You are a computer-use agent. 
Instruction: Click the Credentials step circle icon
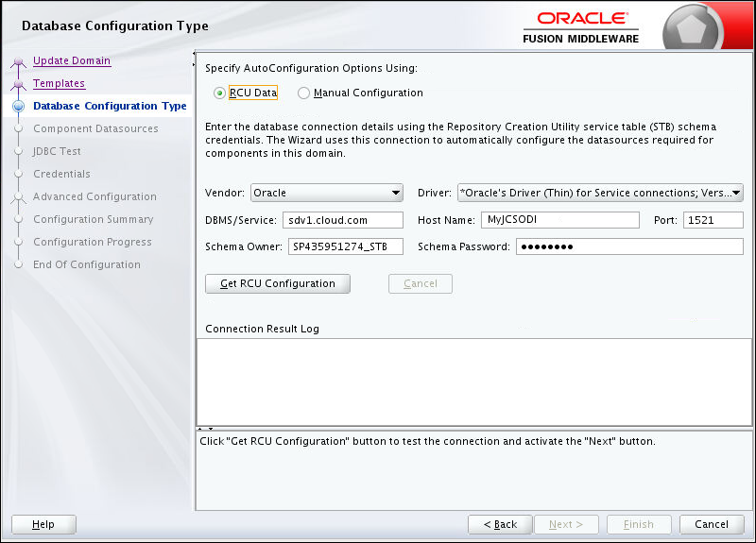19,174
